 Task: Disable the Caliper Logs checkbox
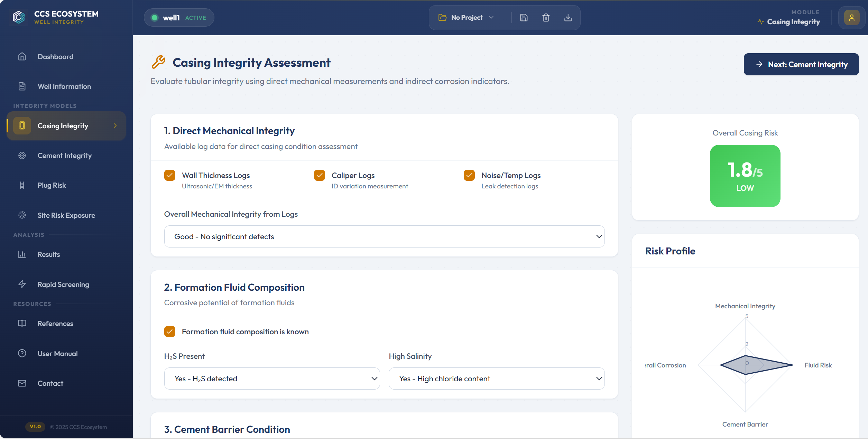[x=319, y=175]
